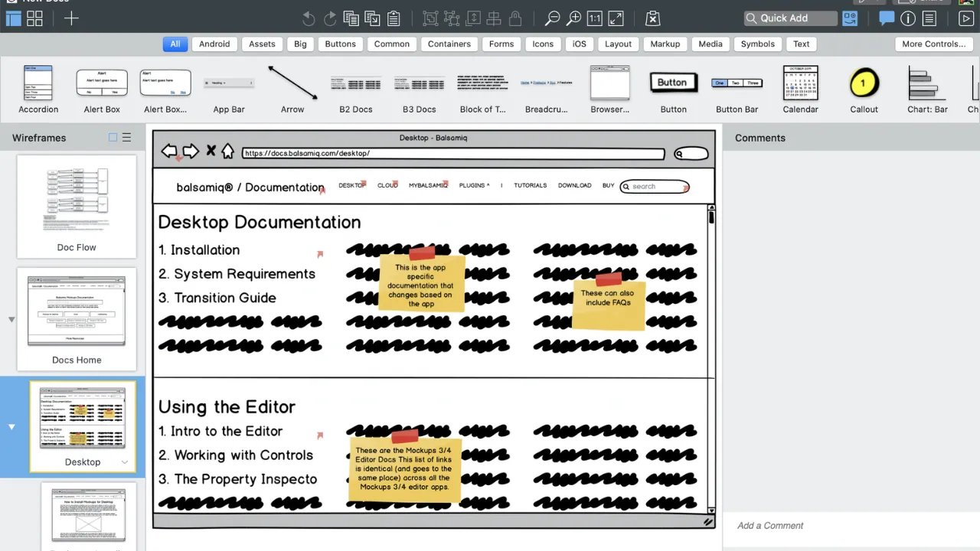This screenshot has height=551, width=980.
Task: Click the mockup browser URL bar
Action: tap(453, 153)
